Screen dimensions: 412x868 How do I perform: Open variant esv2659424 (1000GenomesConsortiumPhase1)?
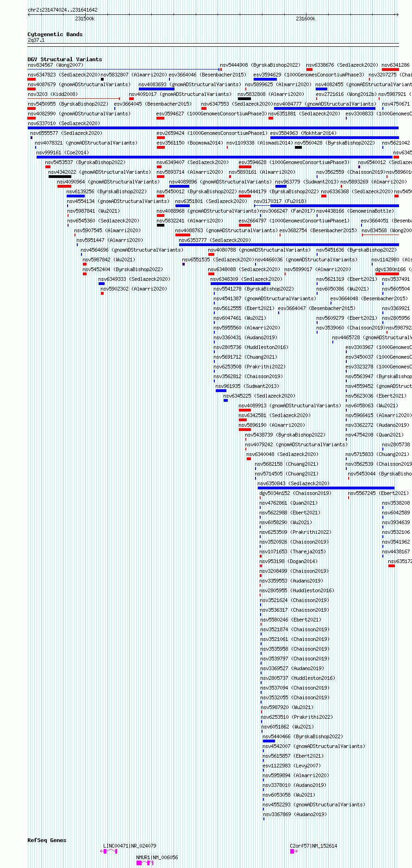point(212,133)
